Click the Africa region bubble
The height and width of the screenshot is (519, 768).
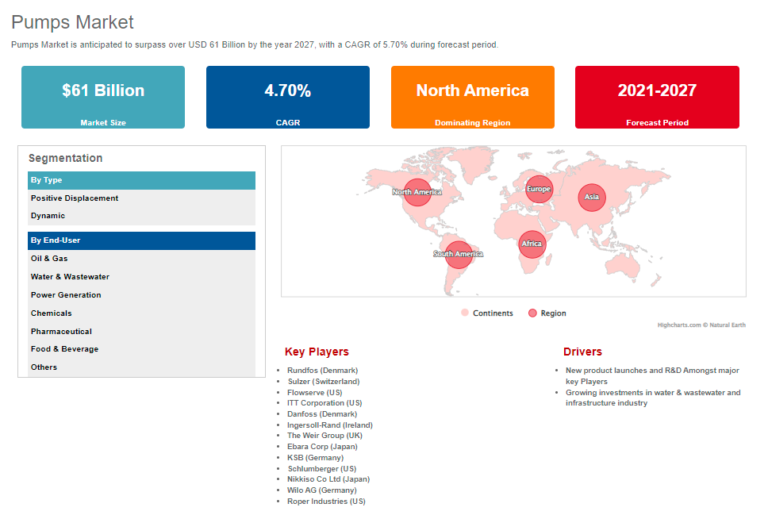pos(532,244)
